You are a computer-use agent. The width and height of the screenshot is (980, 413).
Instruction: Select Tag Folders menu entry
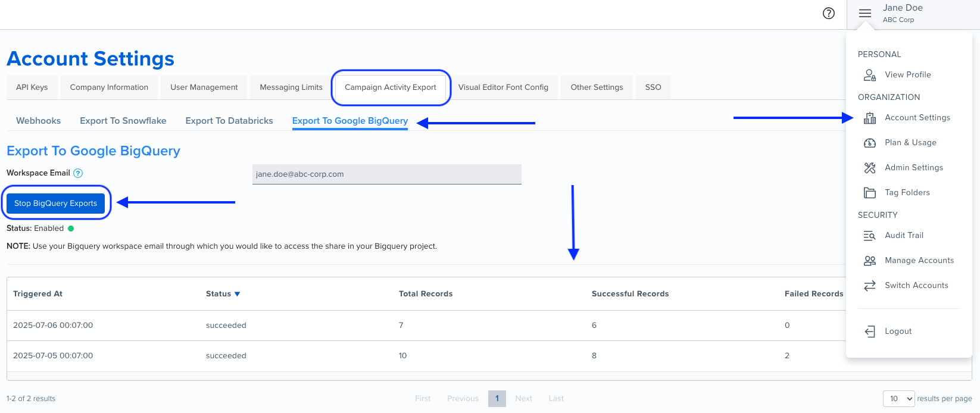pos(907,193)
